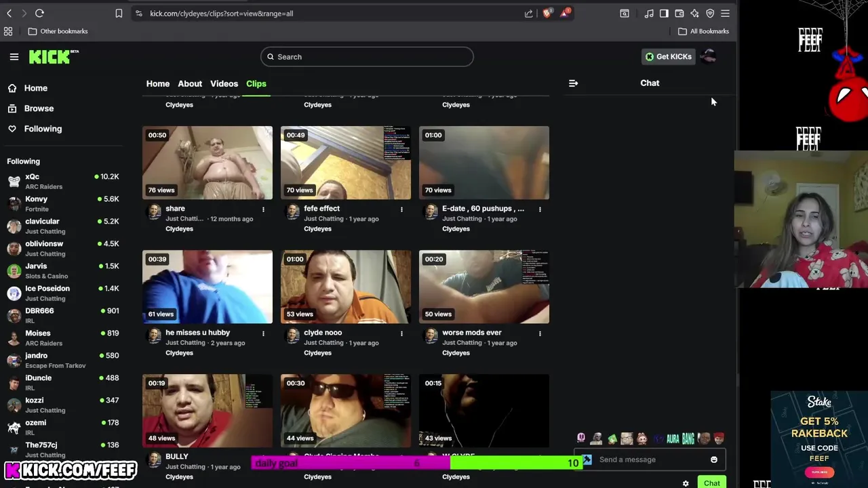Open the 'worse mods ever' clip title

pos(473,333)
